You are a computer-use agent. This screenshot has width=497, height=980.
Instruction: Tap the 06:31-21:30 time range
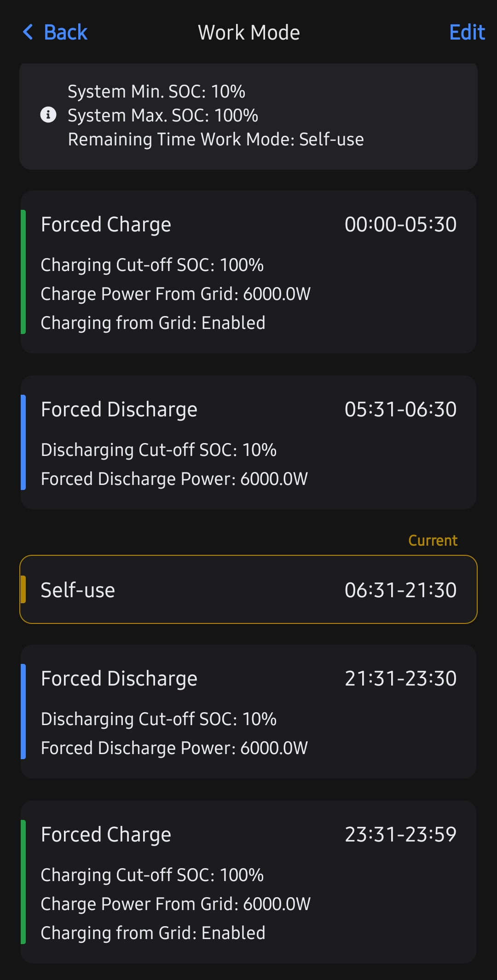coord(400,590)
